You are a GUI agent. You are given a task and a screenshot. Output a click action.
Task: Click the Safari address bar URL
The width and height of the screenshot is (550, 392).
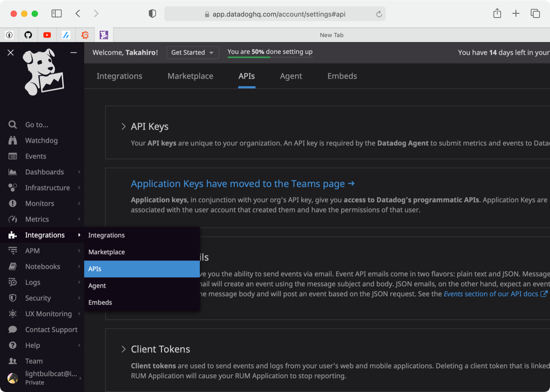279,14
